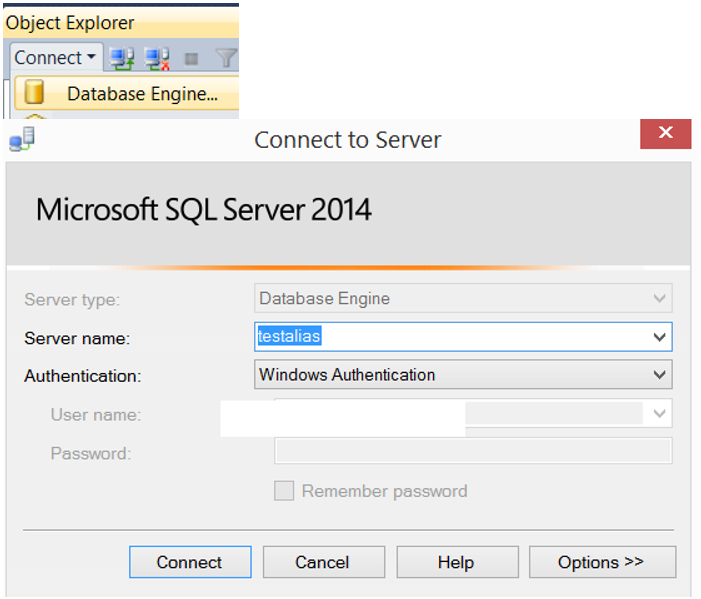Click the Database Engine cylinder icon
This screenshot has width=701, height=599.
tap(34, 92)
